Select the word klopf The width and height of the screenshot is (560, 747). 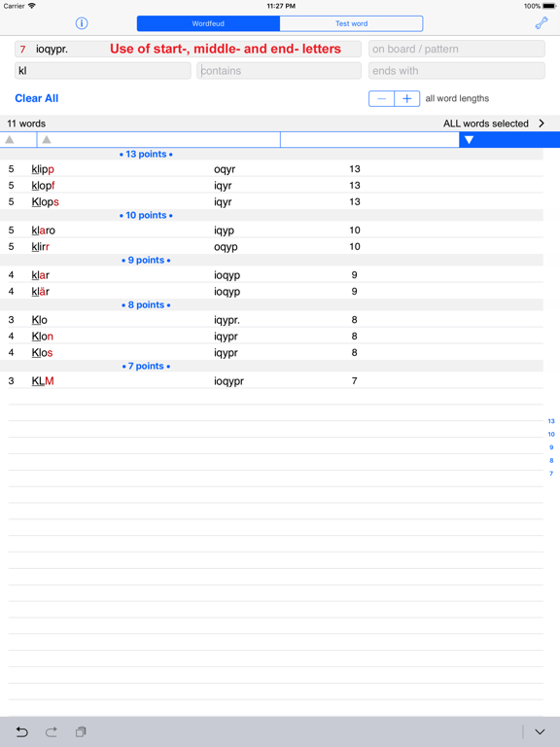pyautogui.click(x=43, y=186)
